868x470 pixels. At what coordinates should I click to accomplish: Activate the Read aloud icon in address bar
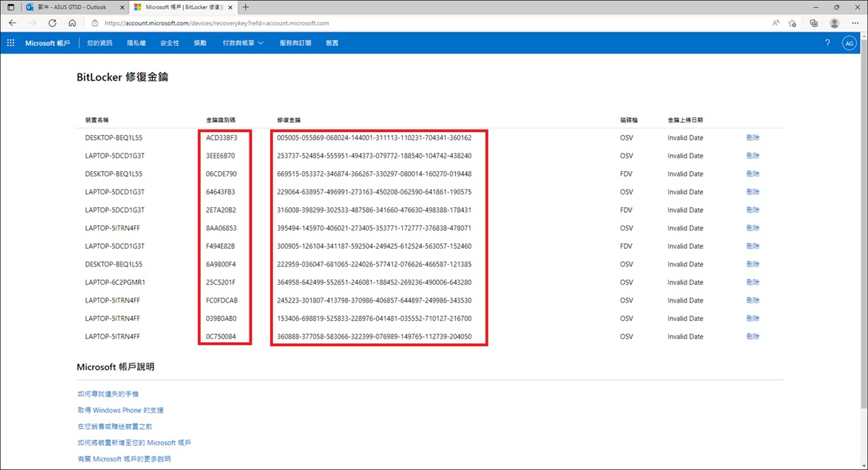tap(775, 23)
